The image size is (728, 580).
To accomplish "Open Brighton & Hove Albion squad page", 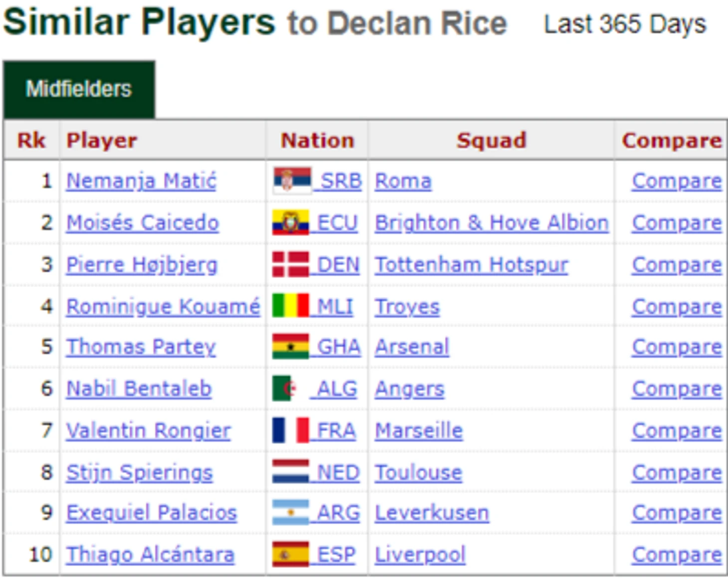I will coord(492,223).
